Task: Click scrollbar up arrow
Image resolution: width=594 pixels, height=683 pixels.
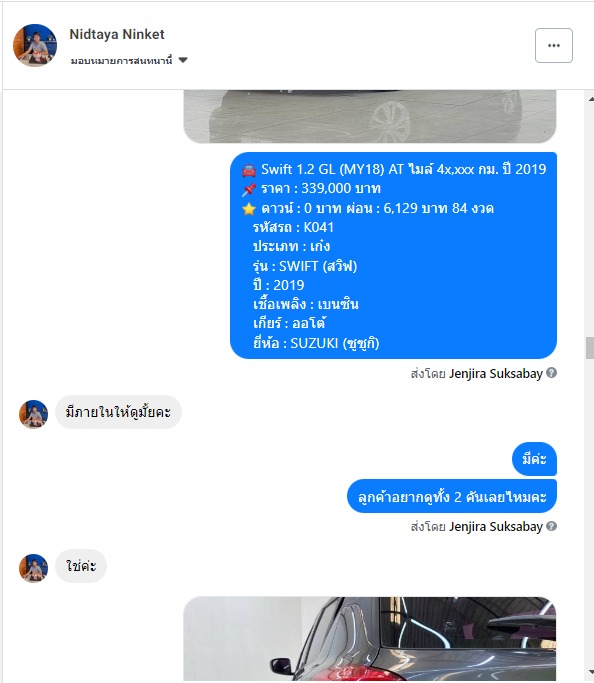Action: pos(591,99)
